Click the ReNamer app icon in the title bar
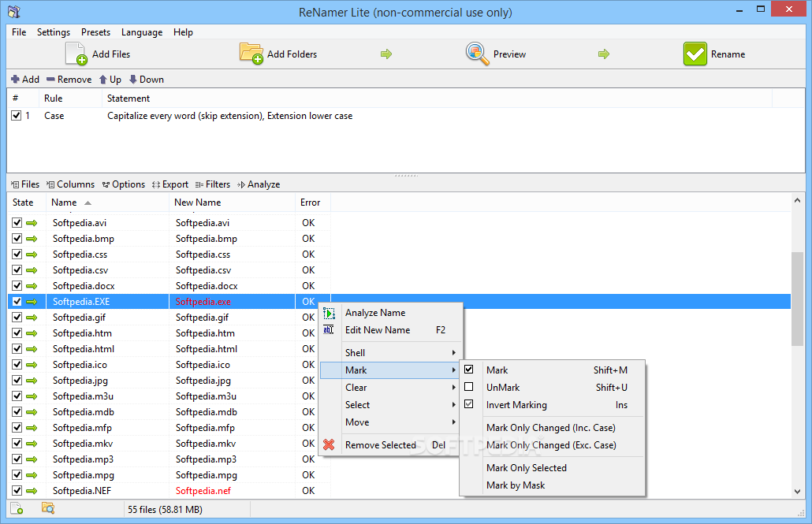 [x=14, y=11]
